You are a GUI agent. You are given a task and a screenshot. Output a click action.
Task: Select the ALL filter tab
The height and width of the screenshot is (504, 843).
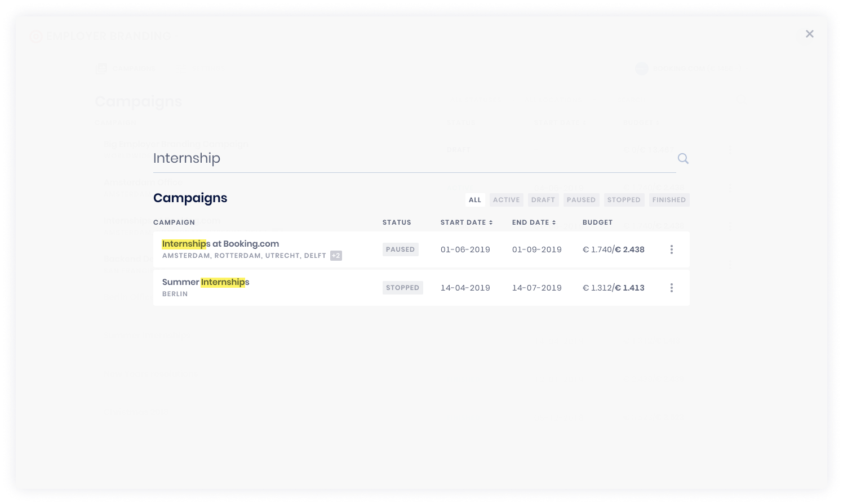click(x=475, y=200)
